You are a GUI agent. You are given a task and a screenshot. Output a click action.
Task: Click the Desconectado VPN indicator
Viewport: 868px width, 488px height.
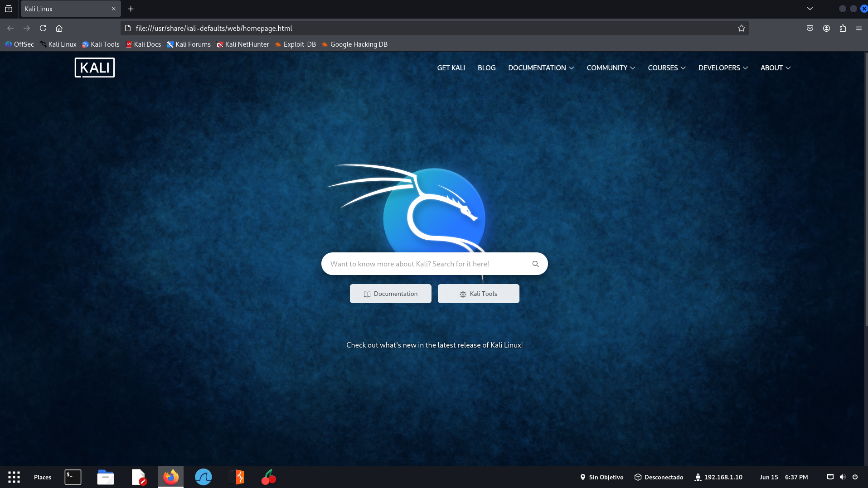[x=659, y=477]
